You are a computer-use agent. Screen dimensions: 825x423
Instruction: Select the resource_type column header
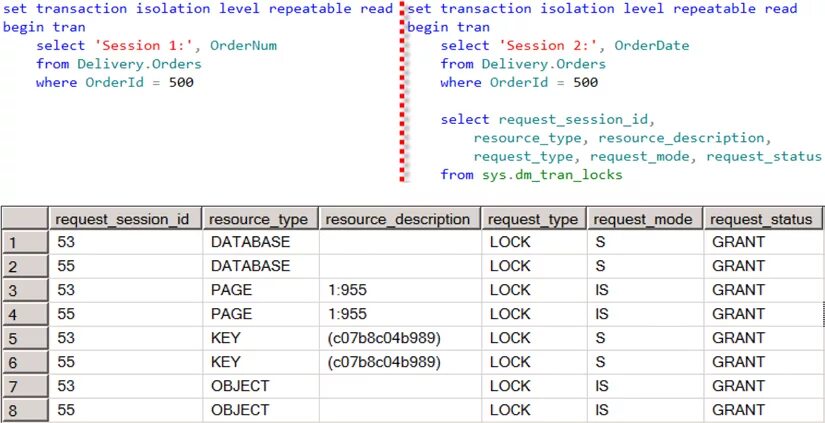point(260,219)
